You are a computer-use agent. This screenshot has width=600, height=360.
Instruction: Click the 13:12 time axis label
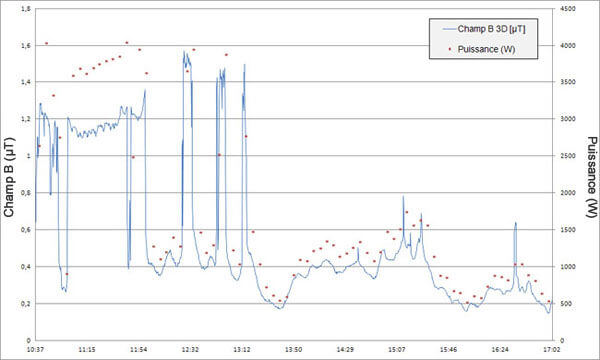click(242, 349)
